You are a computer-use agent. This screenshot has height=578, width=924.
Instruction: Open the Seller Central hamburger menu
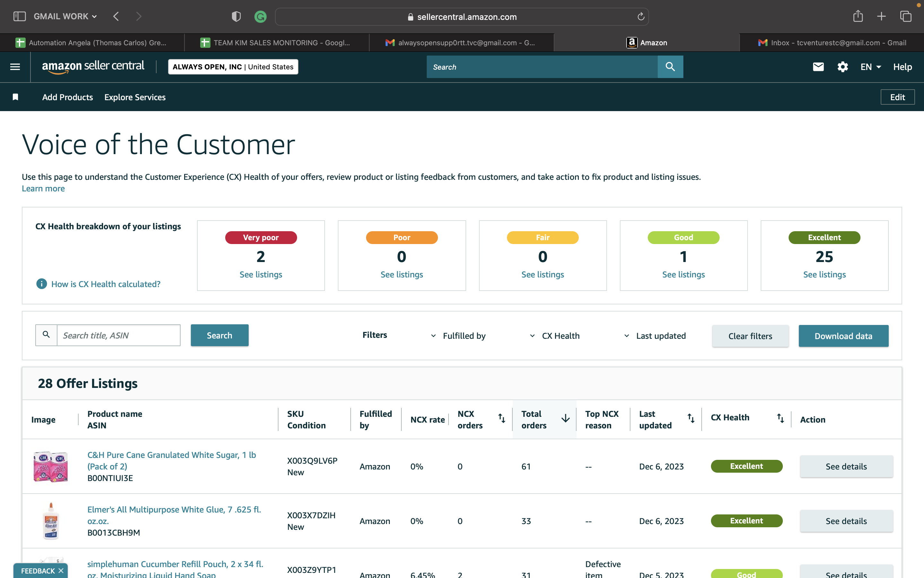tap(15, 67)
